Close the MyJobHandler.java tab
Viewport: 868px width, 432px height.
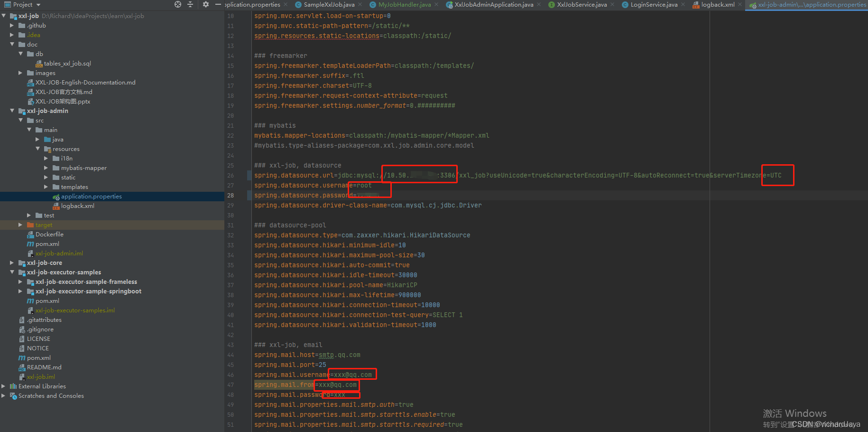436,5
